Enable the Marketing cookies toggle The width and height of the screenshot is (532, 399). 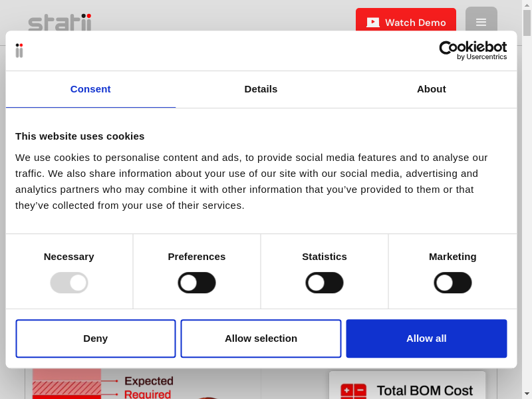(453, 283)
